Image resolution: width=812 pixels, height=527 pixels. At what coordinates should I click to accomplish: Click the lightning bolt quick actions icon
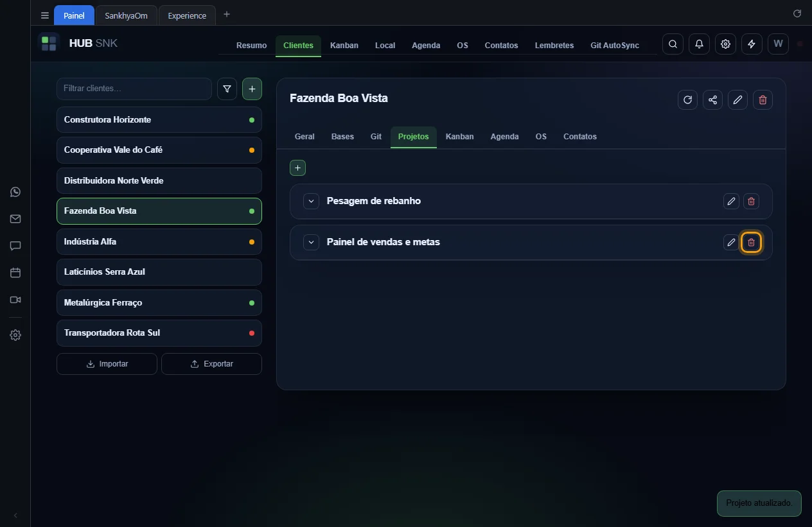coord(752,44)
